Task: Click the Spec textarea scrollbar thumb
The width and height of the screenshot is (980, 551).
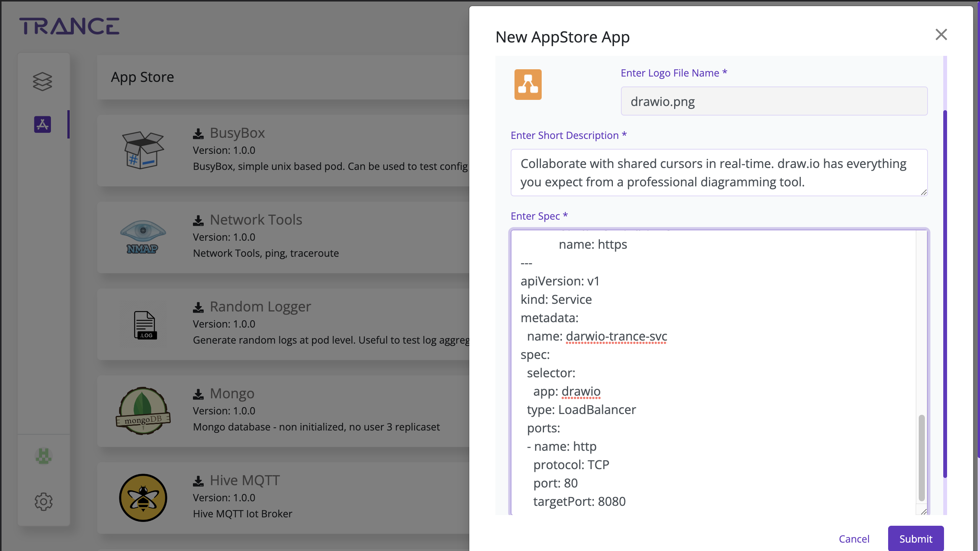Action: click(x=921, y=458)
